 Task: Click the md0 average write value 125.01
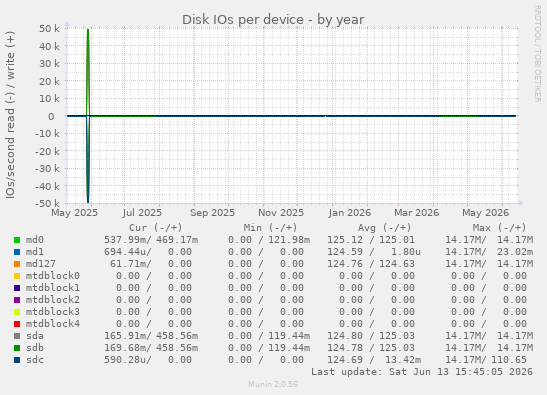[x=397, y=240]
